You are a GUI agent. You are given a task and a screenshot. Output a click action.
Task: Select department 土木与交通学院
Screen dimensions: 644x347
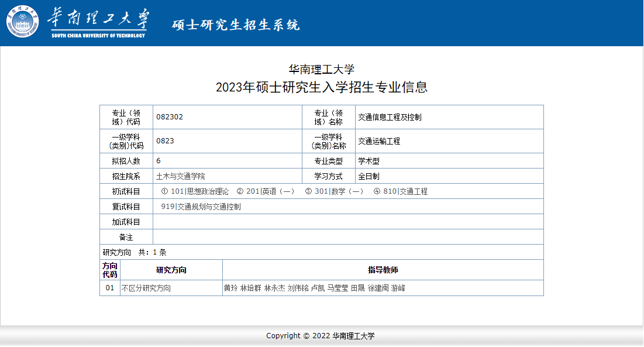click(x=181, y=176)
